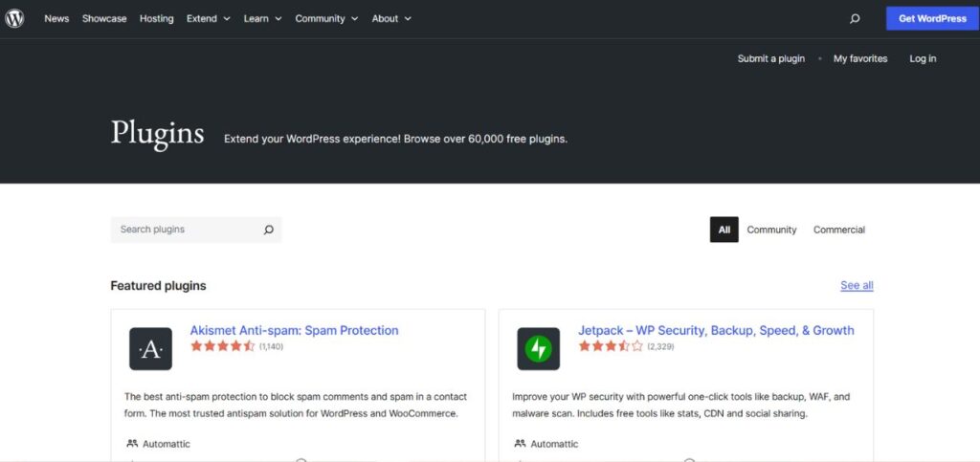Filter by Commercial plugins
This screenshot has height=462, width=980.
pyautogui.click(x=839, y=230)
